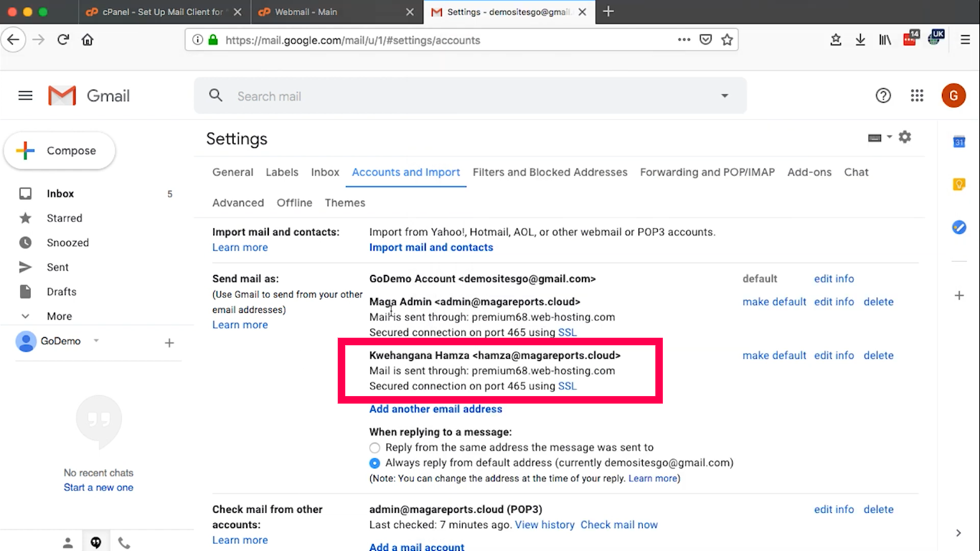Open page actions three-dot menu
This screenshot has width=980, height=551.
pyautogui.click(x=684, y=40)
